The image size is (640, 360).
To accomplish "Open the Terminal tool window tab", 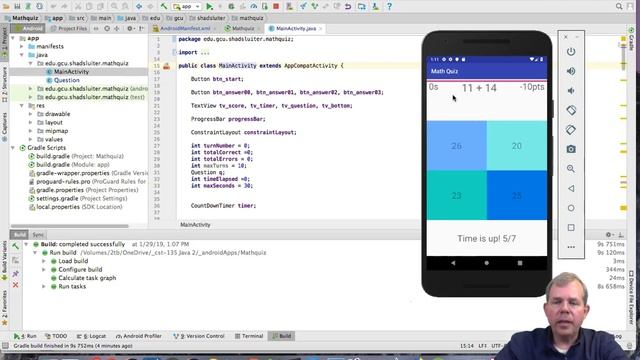I will [249, 336].
